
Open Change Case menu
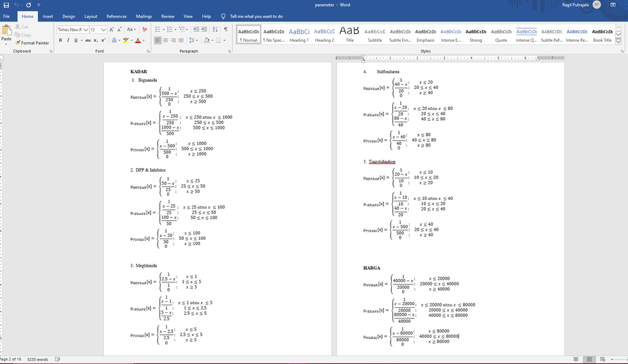point(131,29)
